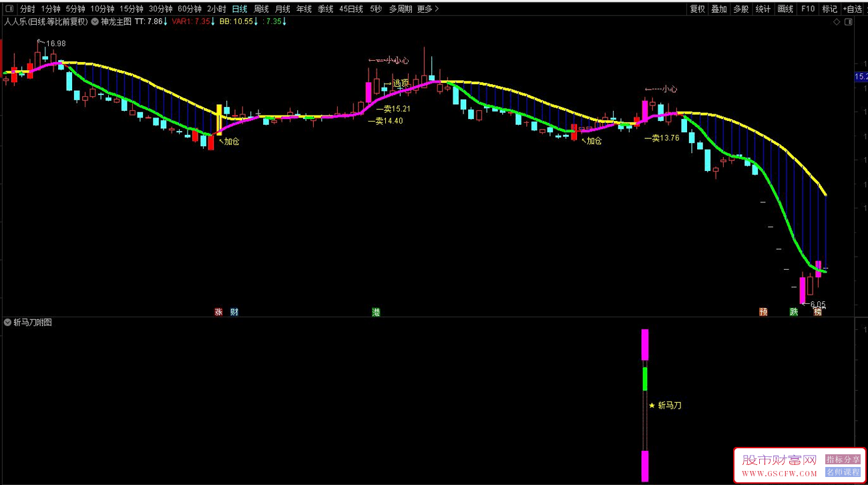The width and height of the screenshot is (868, 485).
Task: Click the green segment of the 斩马刀 bar
Action: coord(645,378)
